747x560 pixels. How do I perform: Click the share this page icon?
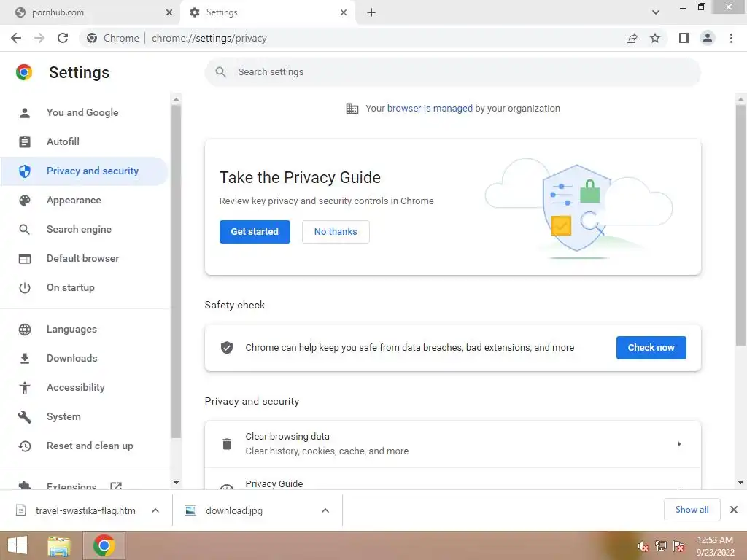(x=632, y=38)
